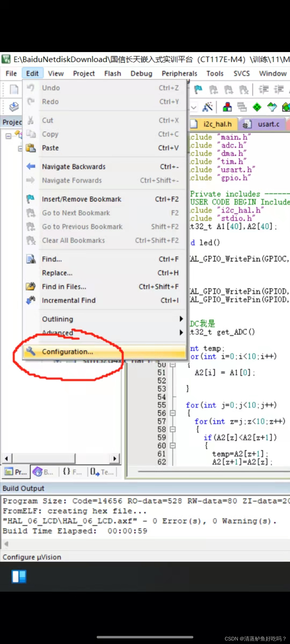The image size is (290, 644).
Task: Click the 'FromELF: creating hex file...' line
Action: point(74,511)
